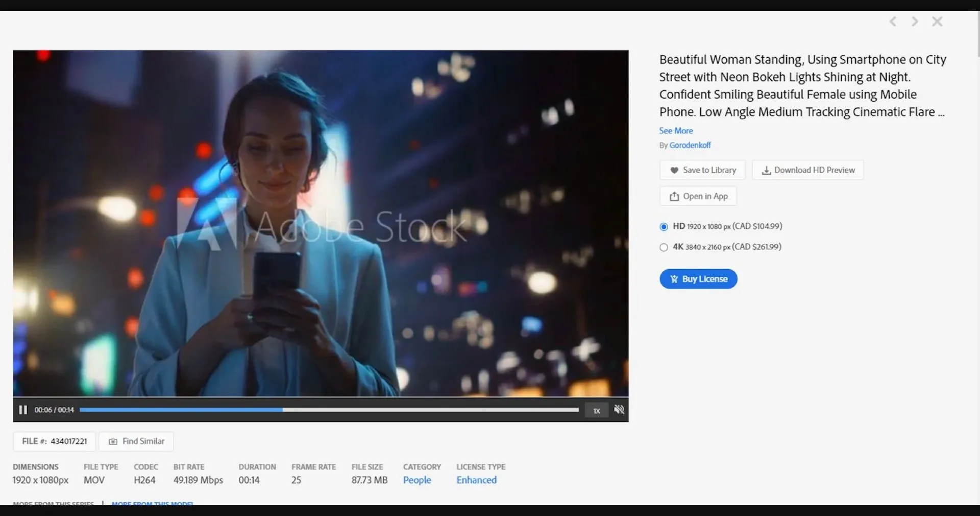Switch to More From This Model tab
This screenshot has height=516, width=980.
click(x=152, y=504)
